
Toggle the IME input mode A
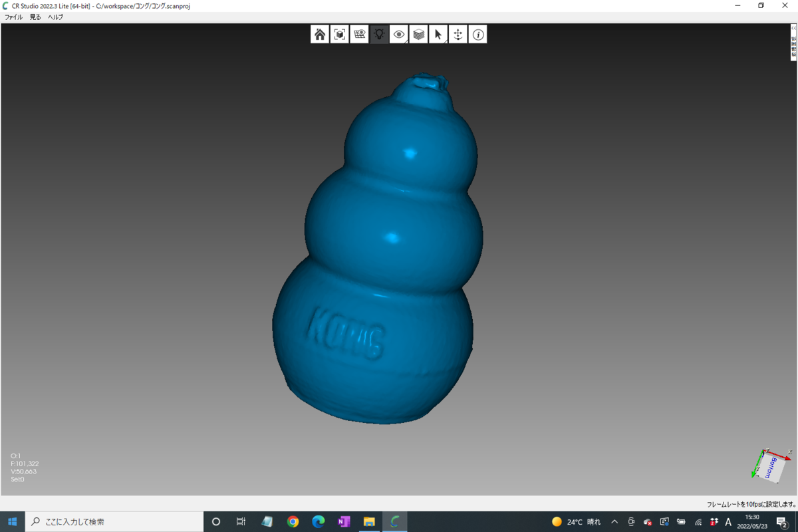[x=728, y=522]
